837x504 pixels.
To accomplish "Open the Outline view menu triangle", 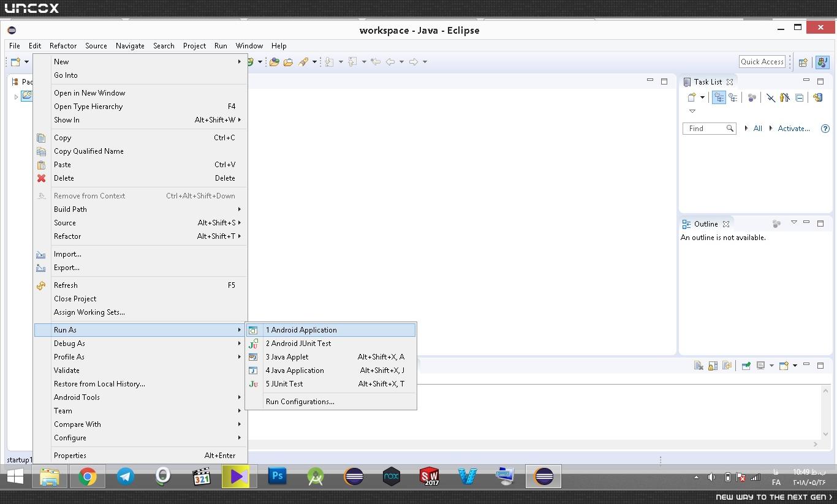I will 793,223.
